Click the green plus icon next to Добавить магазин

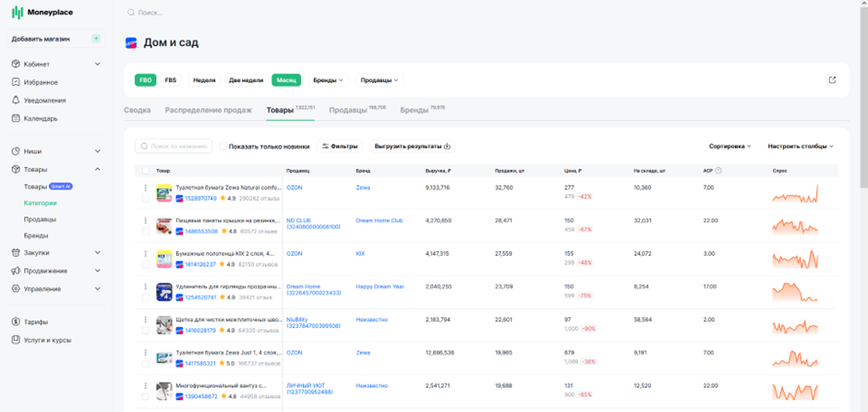(x=96, y=39)
